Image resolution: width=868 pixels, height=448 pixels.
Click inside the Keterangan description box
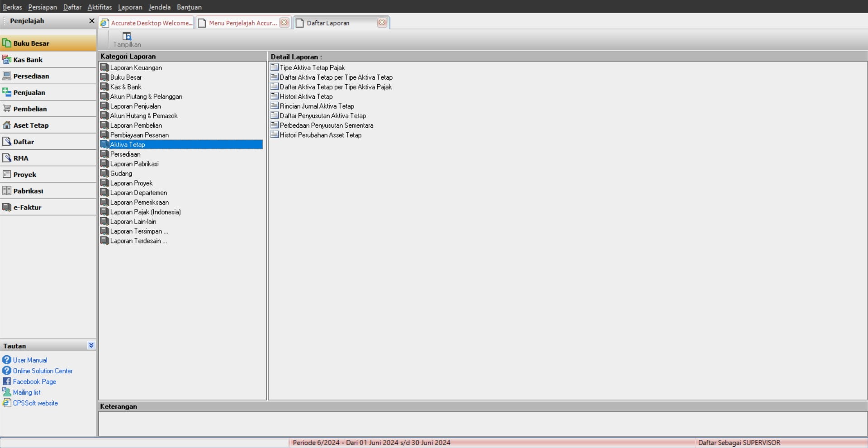pos(482,424)
